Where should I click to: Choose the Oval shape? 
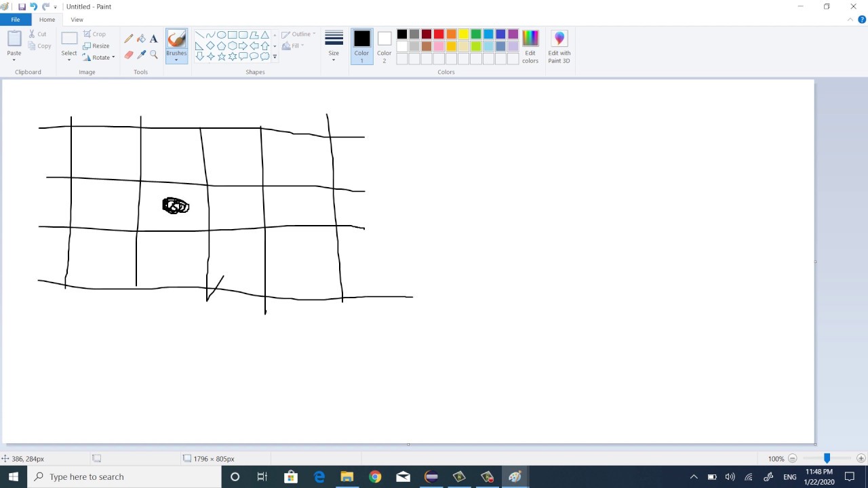click(x=221, y=35)
